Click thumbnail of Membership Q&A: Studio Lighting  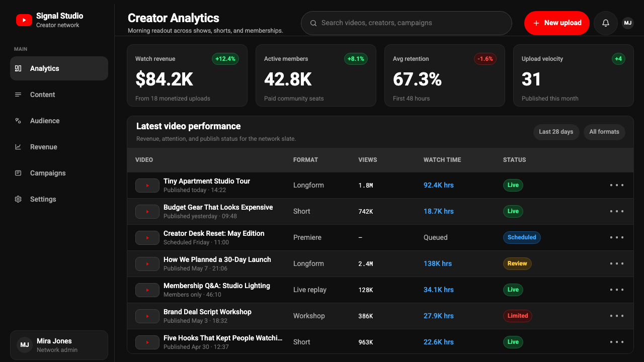(147, 290)
